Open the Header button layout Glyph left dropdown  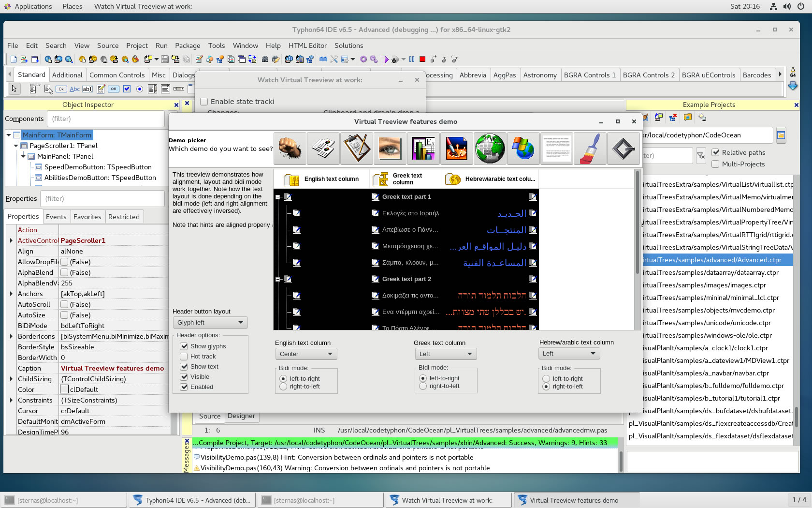tap(210, 323)
